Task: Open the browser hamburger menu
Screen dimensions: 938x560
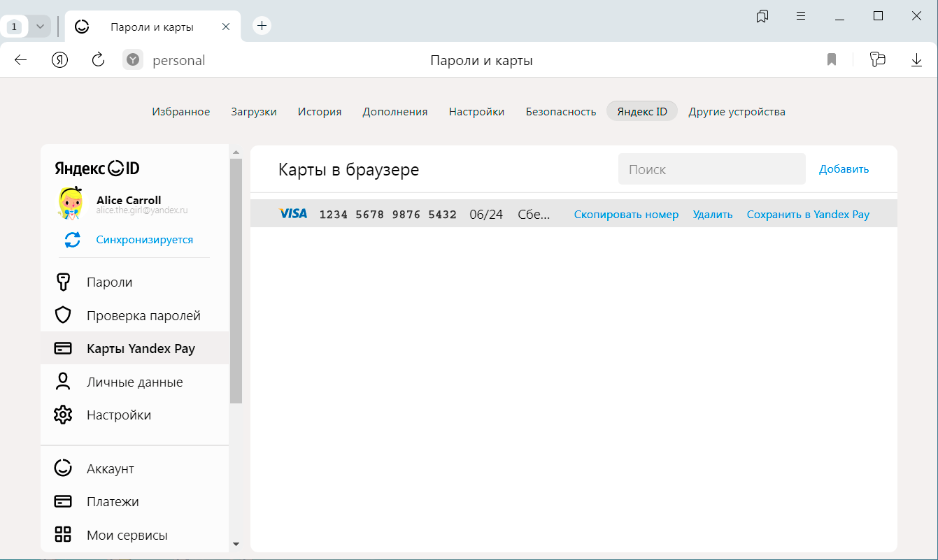Action: click(801, 16)
